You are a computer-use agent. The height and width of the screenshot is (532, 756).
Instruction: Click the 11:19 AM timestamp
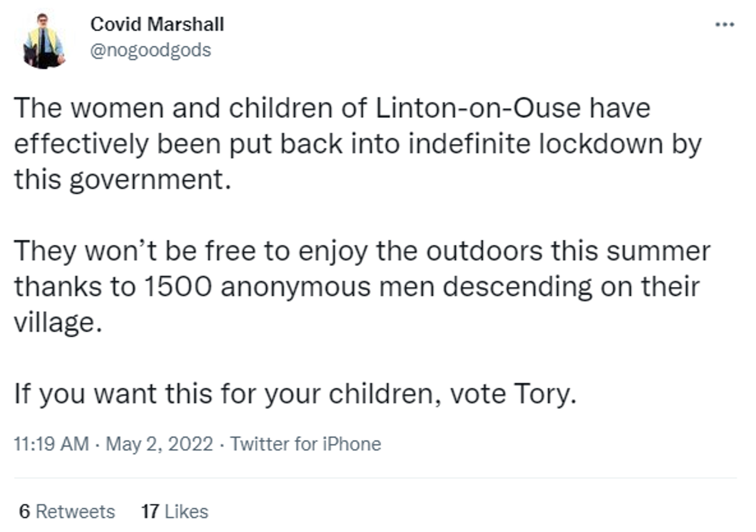point(52,444)
